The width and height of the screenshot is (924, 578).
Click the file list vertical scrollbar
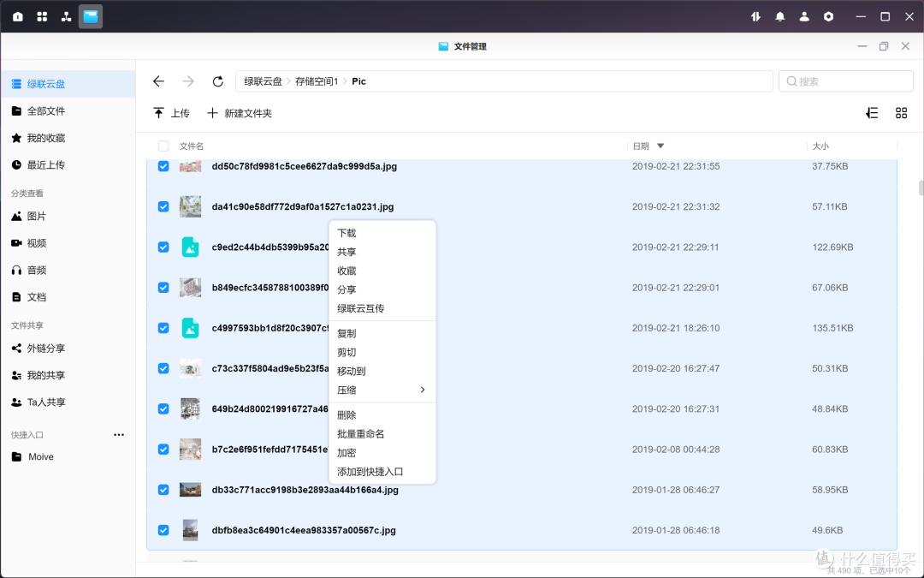[921, 188]
